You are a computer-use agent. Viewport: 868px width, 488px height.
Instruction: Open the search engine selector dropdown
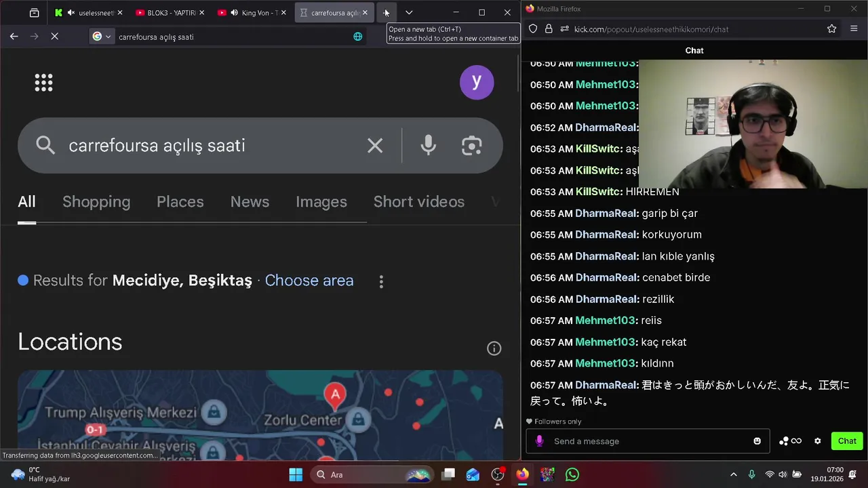point(102,37)
